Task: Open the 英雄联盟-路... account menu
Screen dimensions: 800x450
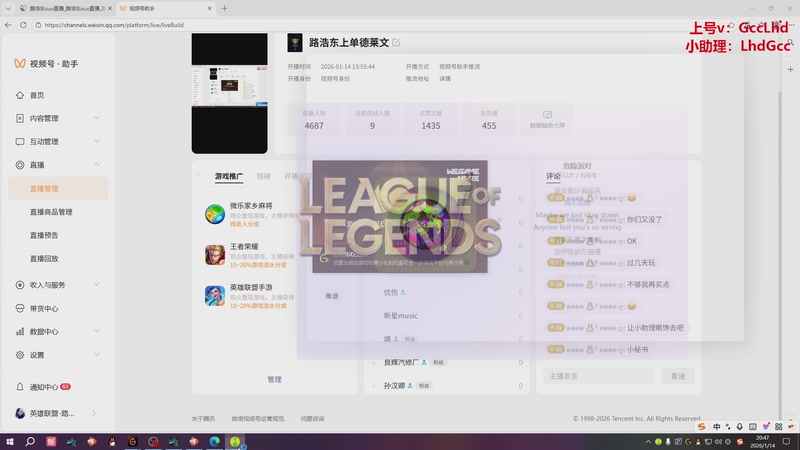Action: 55,413
